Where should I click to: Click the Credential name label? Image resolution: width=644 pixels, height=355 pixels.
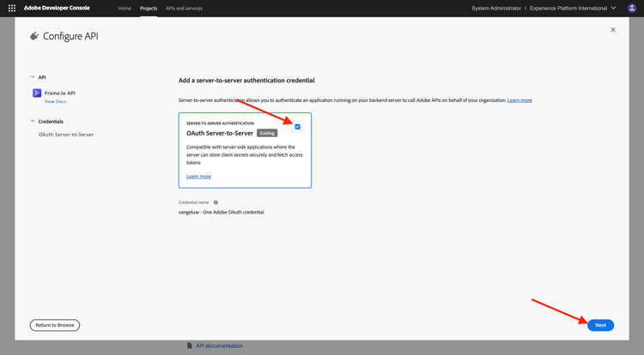[193, 202]
